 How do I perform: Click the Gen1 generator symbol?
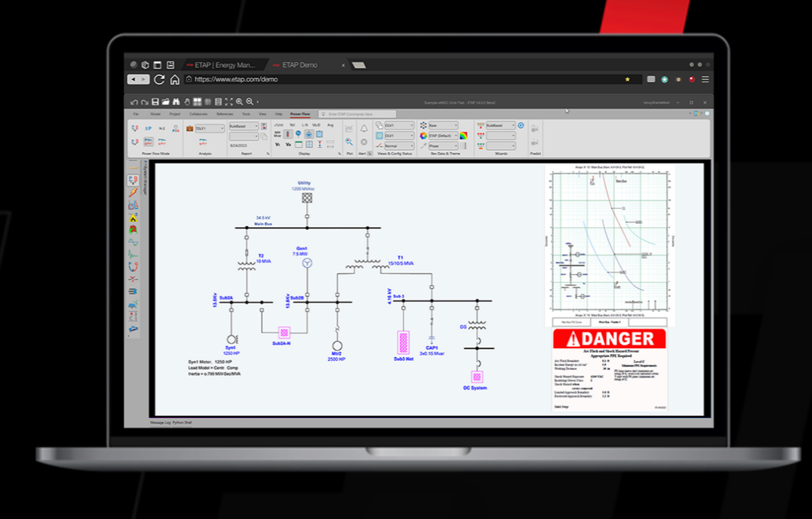[x=307, y=263]
